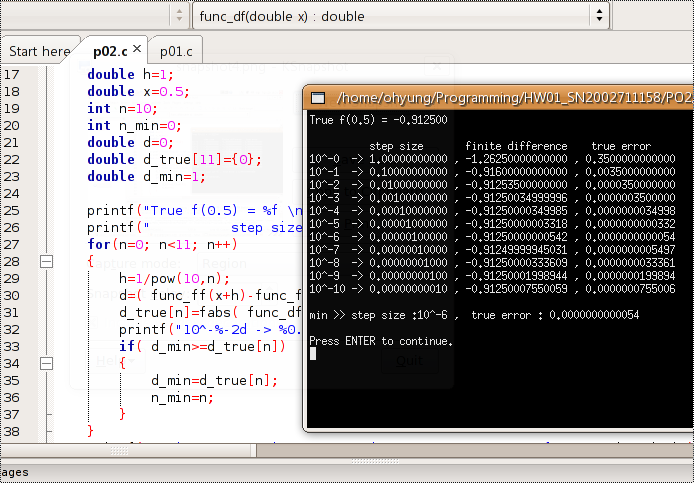Click the terminal row starting with 10^-3
Image resolution: width=694 pixels, height=483 pixels.
[x=492, y=198]
